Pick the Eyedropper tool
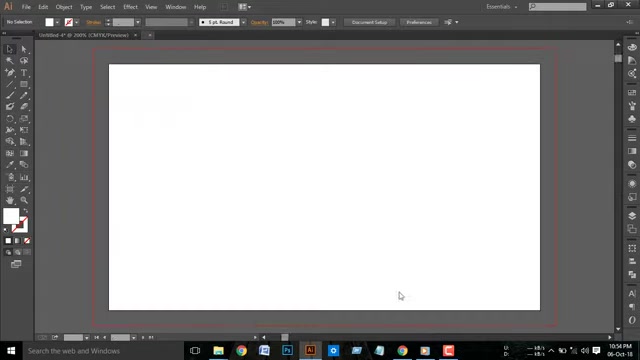Image resolution: width=640 pixels, height=360 pixels. click(x=10, y=165)
